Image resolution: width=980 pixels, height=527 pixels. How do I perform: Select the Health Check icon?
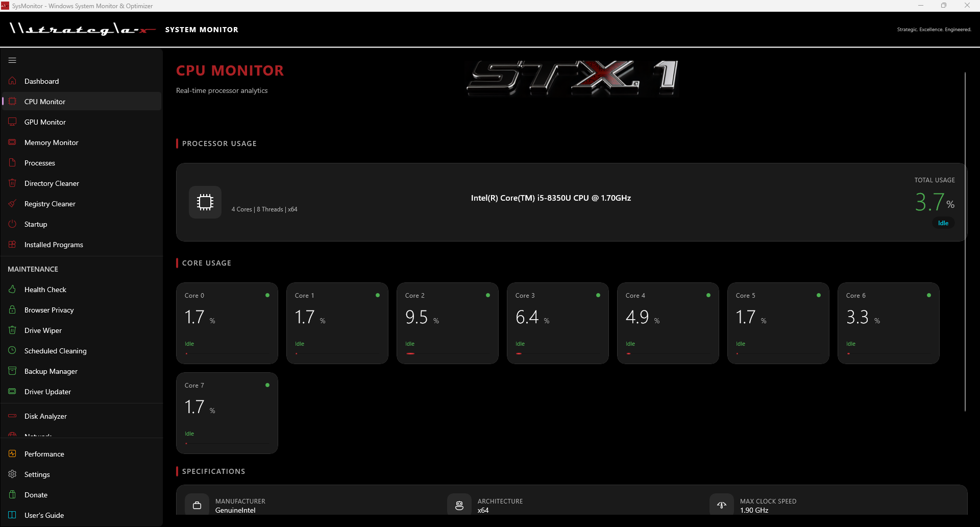point(12,289)
